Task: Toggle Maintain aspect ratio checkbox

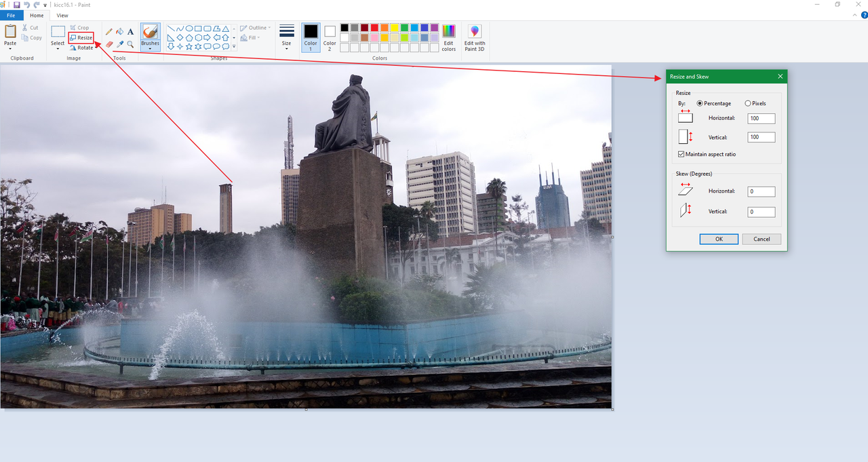Action: (x=682, y=154)
